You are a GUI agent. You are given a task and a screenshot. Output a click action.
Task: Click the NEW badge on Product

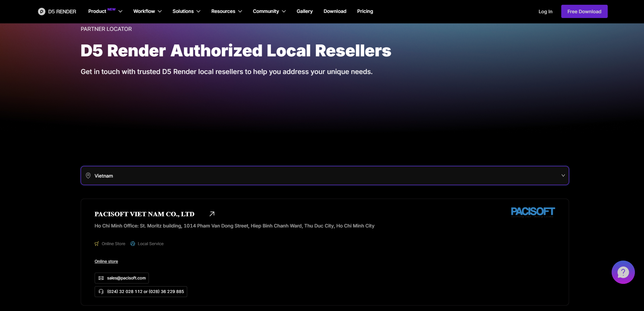click(x=112, y=10)
